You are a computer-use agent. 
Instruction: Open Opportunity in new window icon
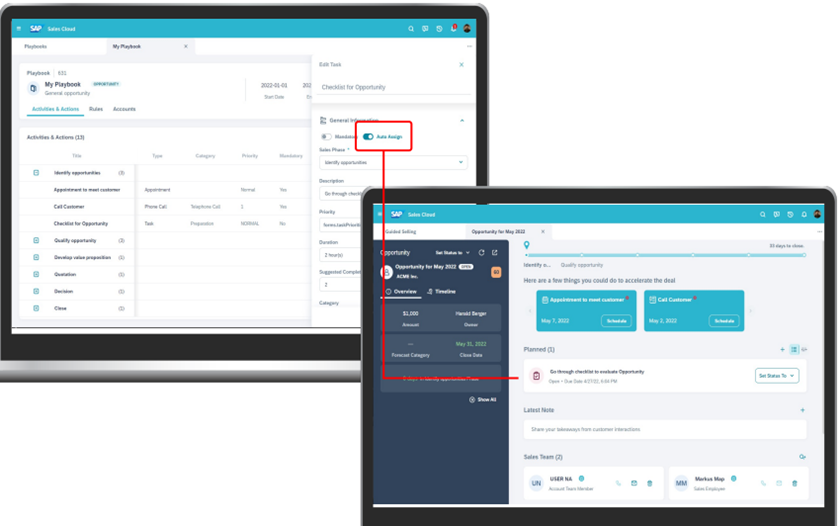click(x=494, y=252)
